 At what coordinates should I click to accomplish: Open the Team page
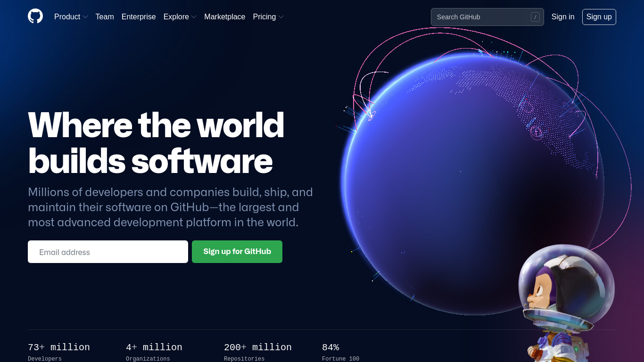pos(105,17)
